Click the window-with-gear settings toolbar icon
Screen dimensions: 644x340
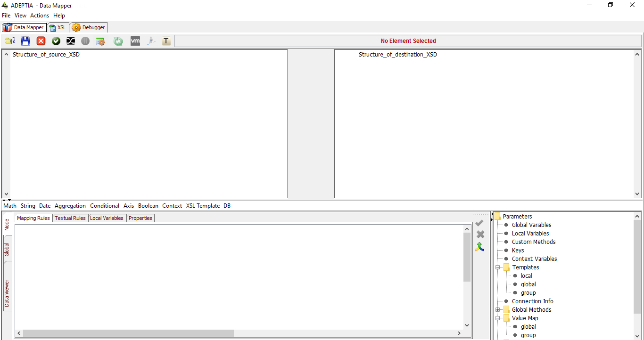(100, 41)
